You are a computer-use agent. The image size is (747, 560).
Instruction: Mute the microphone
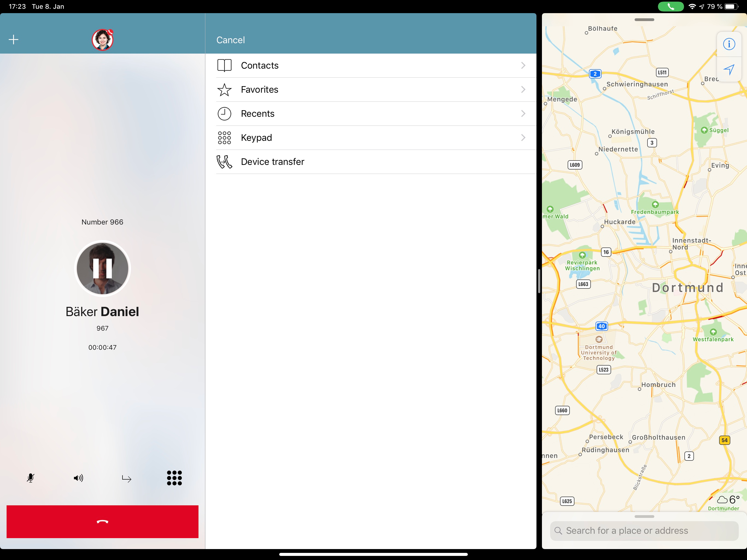pos(30,478)
